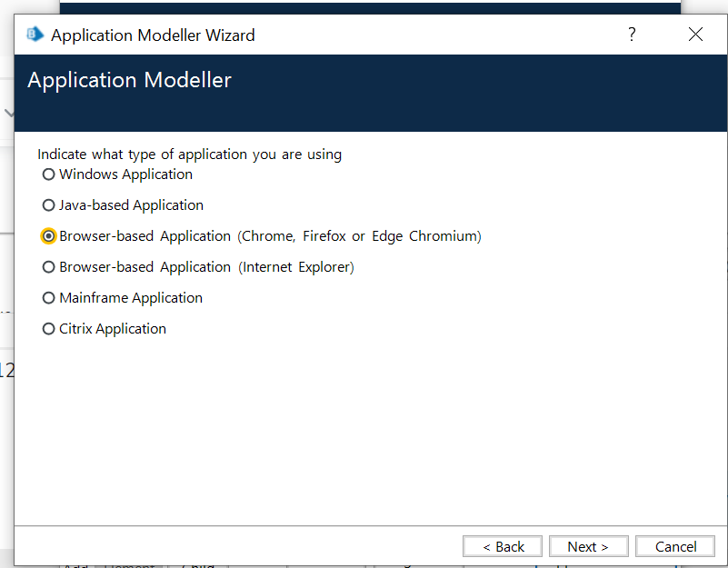Go to the previous step with Back
Image resolution: width=728 pixels, height=568 pixels.
tap(503, 546)
